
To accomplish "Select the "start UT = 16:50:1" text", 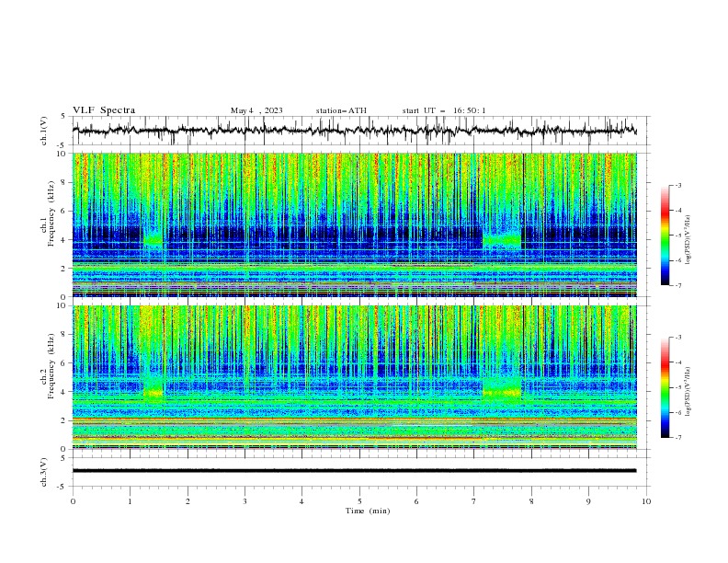I will [x=444, y=110].
